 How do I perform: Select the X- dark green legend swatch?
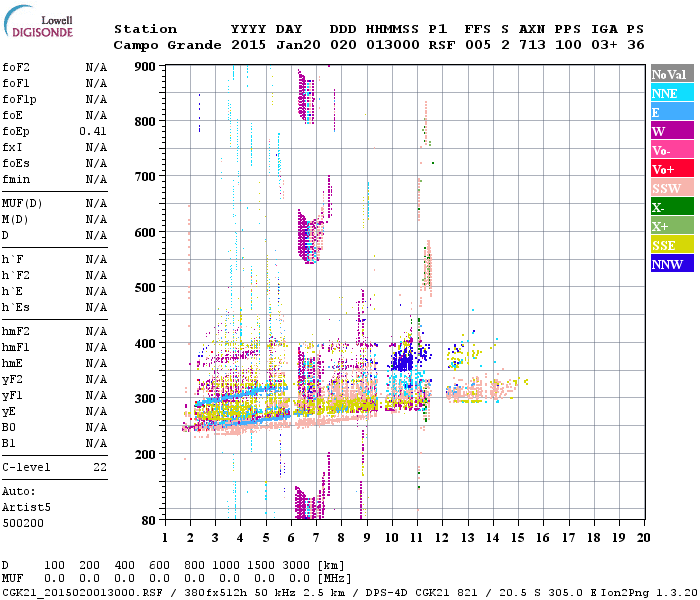coord(672,207)
